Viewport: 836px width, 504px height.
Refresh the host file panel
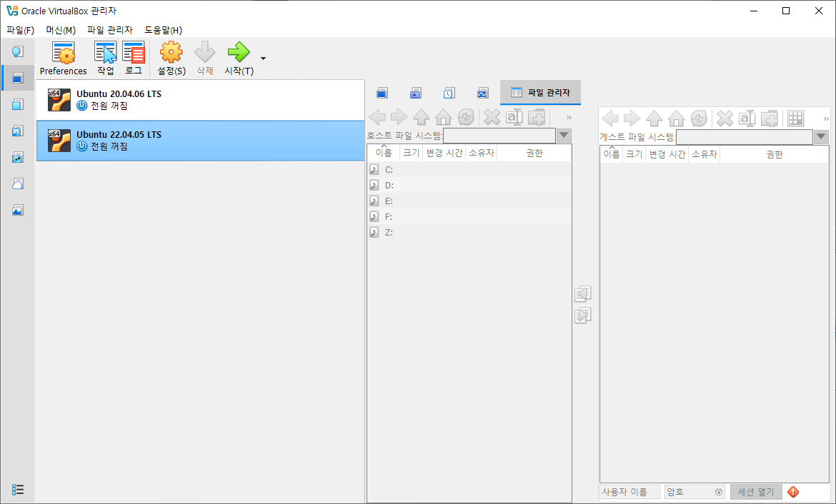[x=466, y=117]
